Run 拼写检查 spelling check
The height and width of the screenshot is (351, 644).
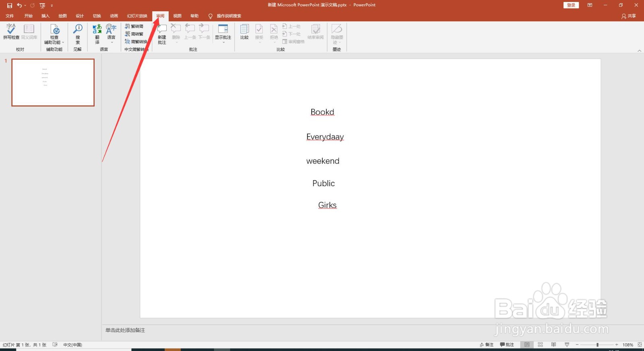(11, 31)
